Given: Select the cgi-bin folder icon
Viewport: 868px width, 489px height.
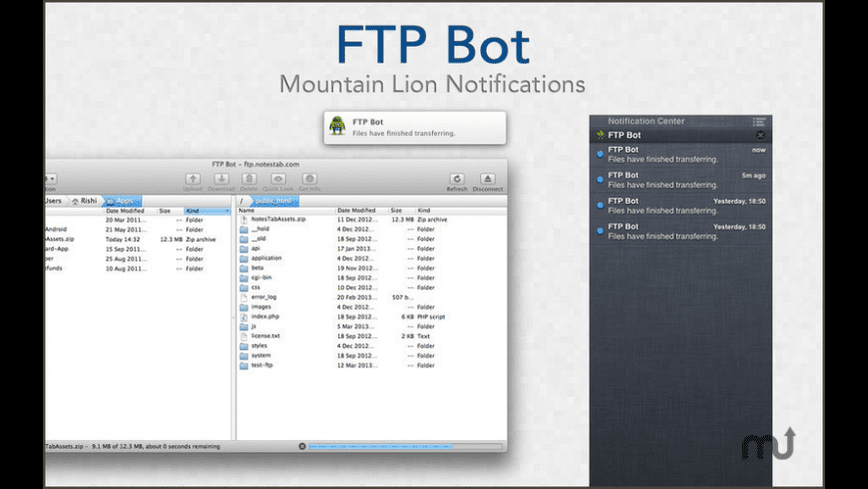Looking at the screenshot, I should click(x=243, y=278).
